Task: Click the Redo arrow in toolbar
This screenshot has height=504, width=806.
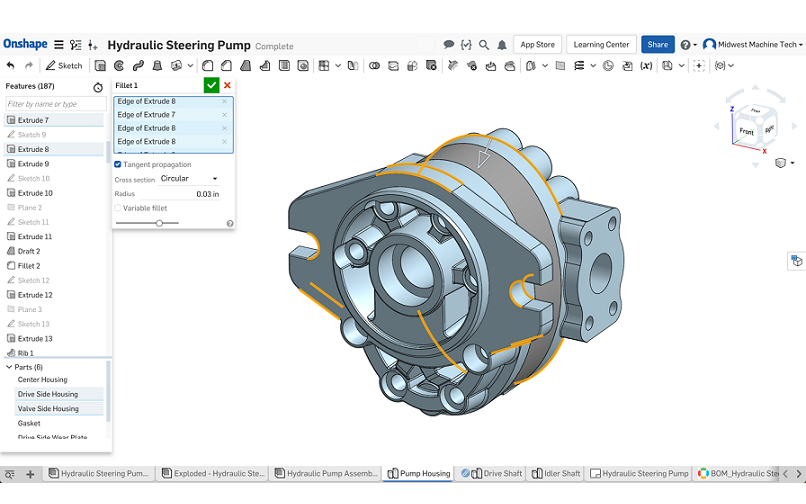Action: point(29,65)
